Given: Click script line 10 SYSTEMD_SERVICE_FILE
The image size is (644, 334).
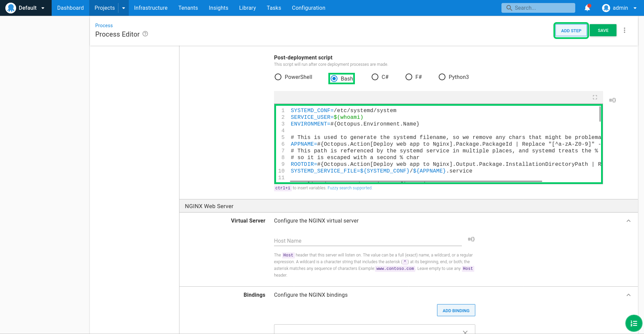Looking at the screenshot, I should coord(381,171).
